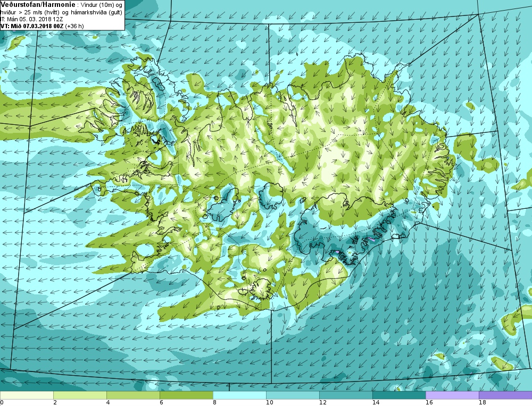
Task: Select the 12–14 teal legend swatch
Action: [346, 395]
